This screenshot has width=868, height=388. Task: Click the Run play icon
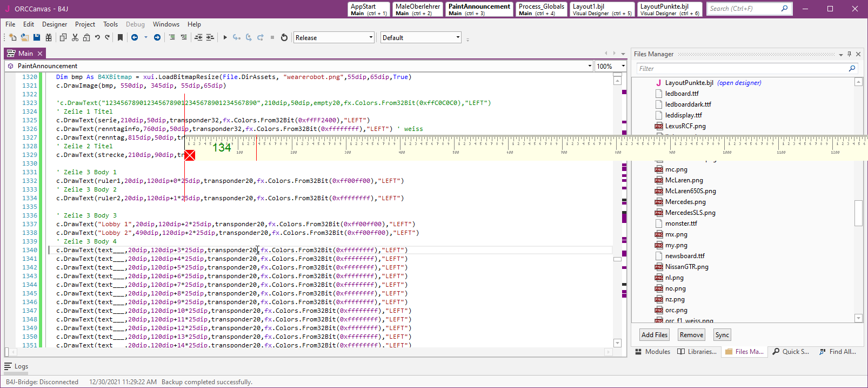[225, 37]
